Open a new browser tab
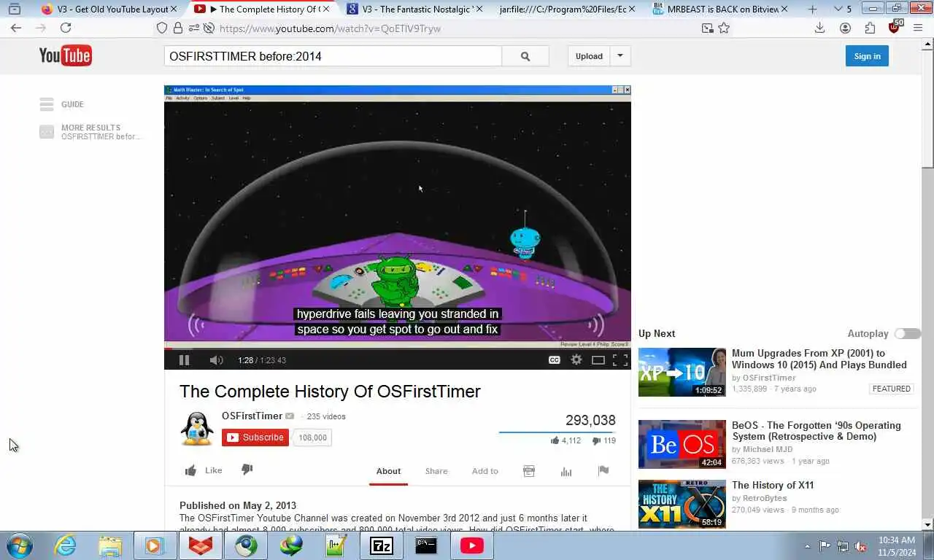 point(813,9)
